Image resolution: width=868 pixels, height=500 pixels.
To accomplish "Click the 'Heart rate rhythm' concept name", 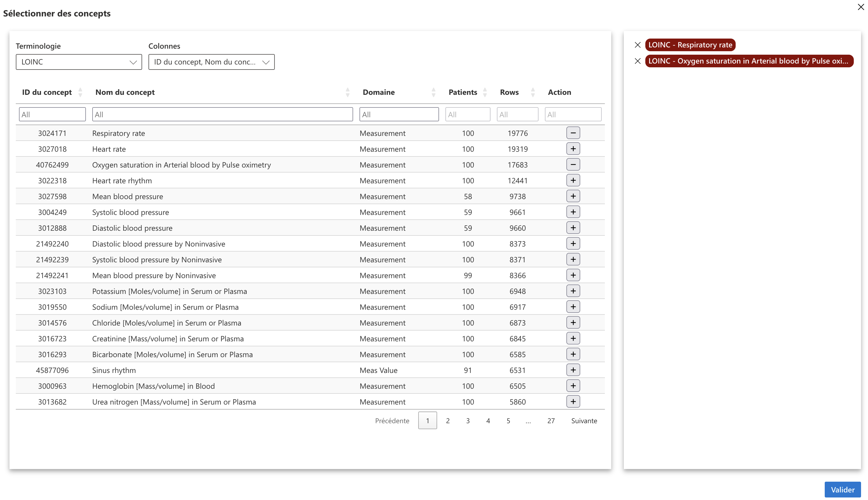I will tap(122, 181).
